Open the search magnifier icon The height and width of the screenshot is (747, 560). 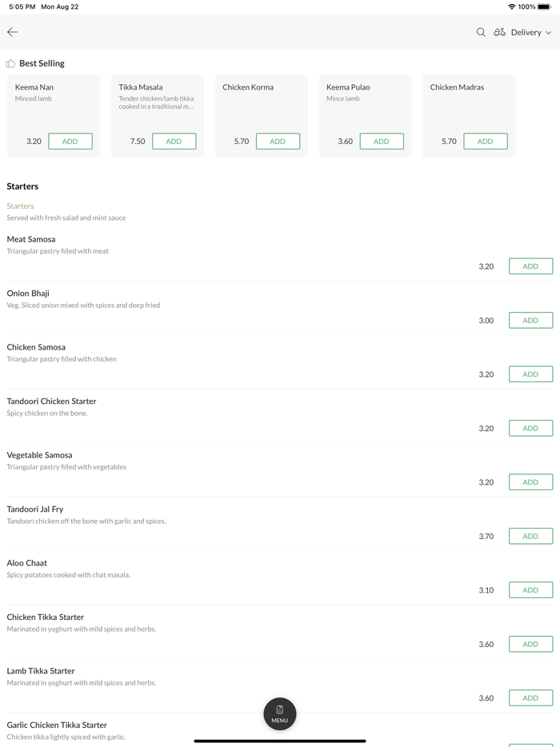click(481, 32)
